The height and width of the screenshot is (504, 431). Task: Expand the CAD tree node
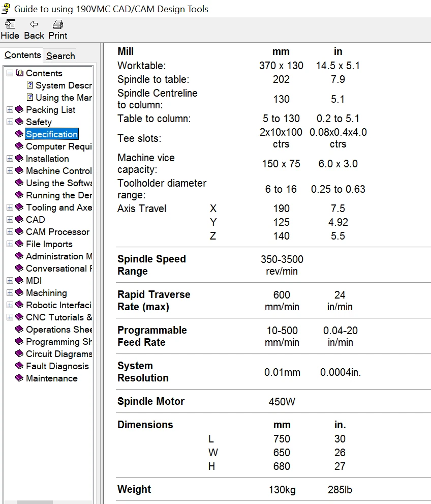coord(10,220)
